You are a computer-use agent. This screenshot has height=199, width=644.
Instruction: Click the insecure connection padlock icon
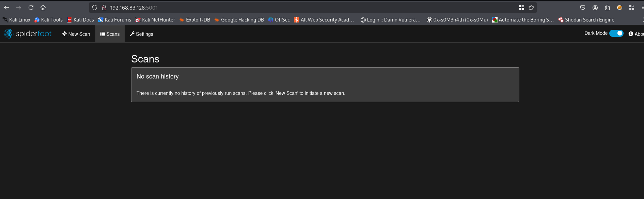[x=104, y=8]
